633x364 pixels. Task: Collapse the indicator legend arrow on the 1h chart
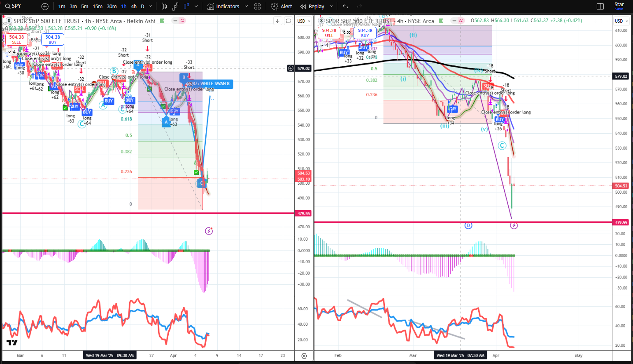pos(10,52)
